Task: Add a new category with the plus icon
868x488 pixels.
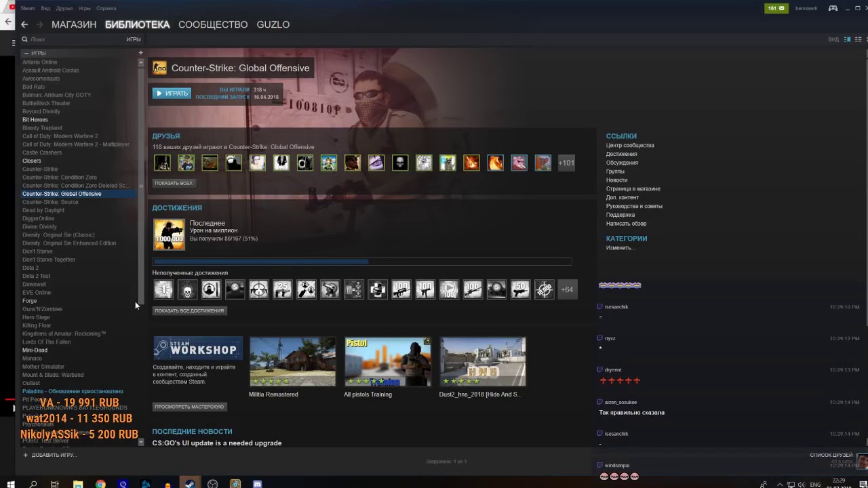Action: coord(141,53)
